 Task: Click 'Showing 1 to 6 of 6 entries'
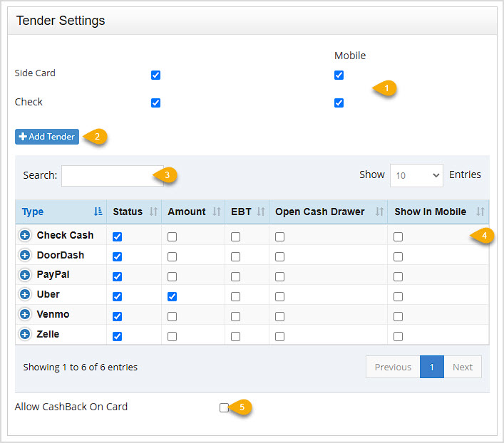point(80,367)
